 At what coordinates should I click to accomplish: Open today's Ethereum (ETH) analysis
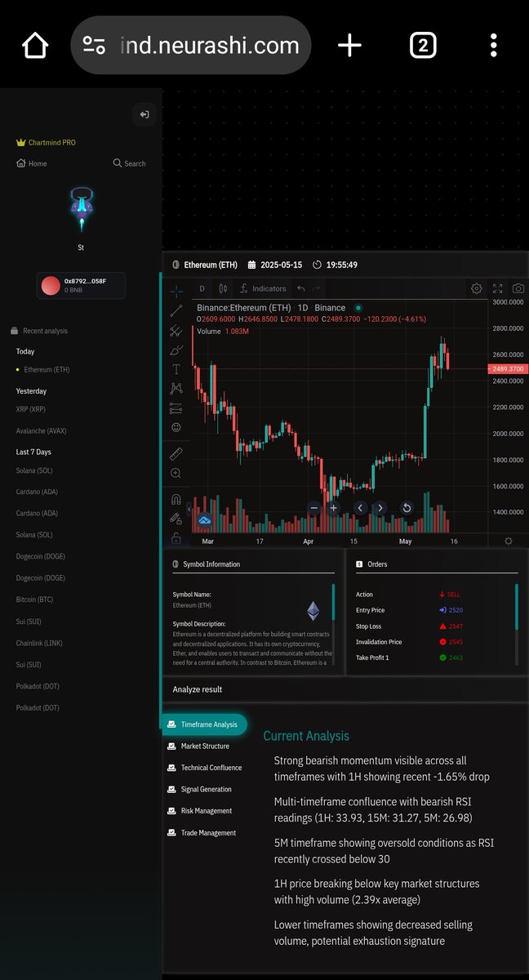click(x=47, y=370)
